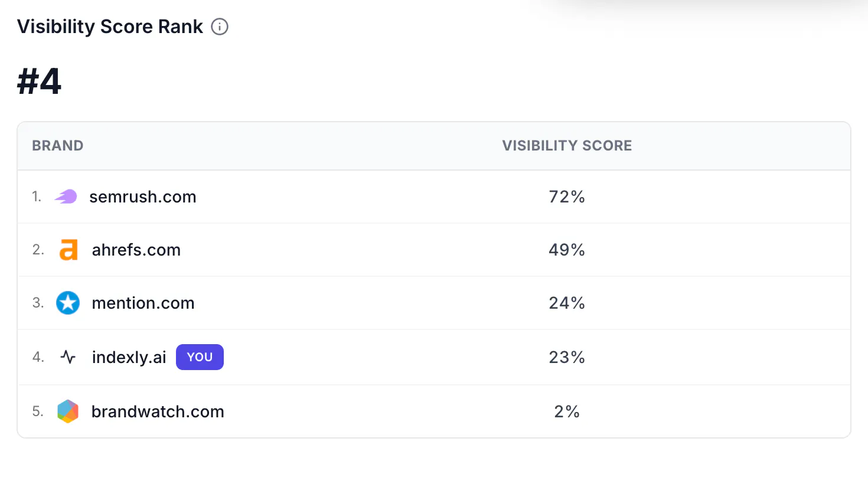Click the BRAND column header
868x497 pixels.
58,146
